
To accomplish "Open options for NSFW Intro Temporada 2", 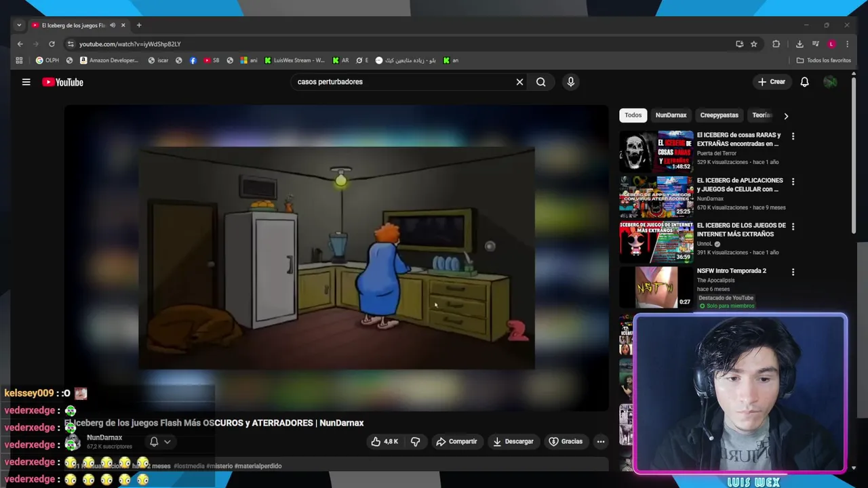I will pyautogui.click(x=793, y=272).
